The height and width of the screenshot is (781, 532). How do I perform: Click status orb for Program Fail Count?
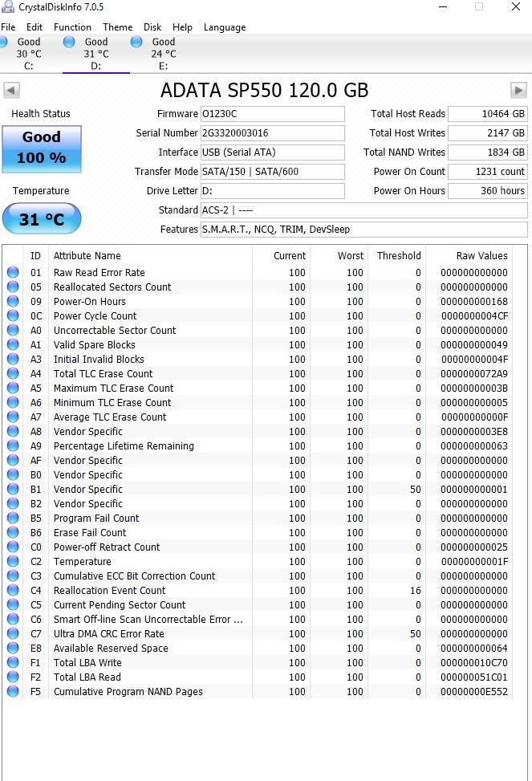coord(13,518)
